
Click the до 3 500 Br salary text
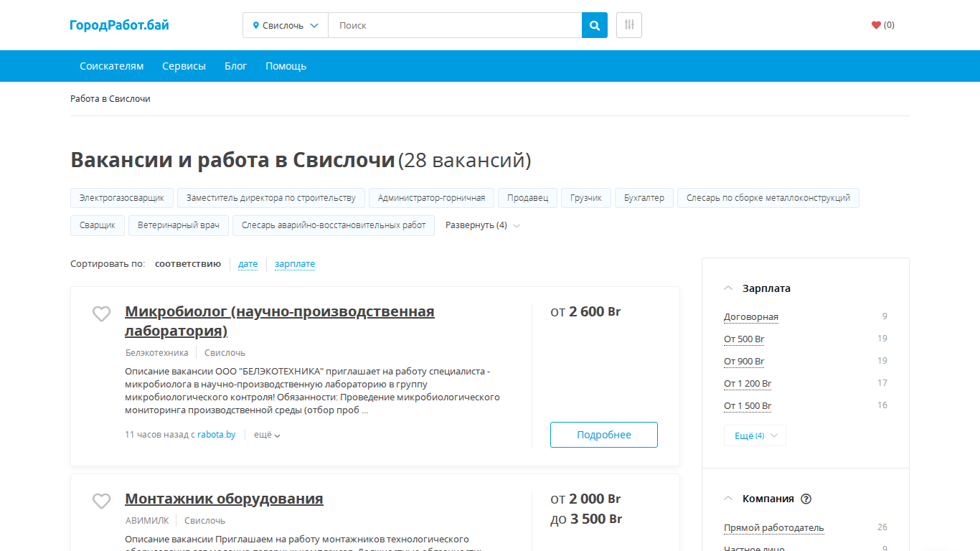[x=586, y=519]
